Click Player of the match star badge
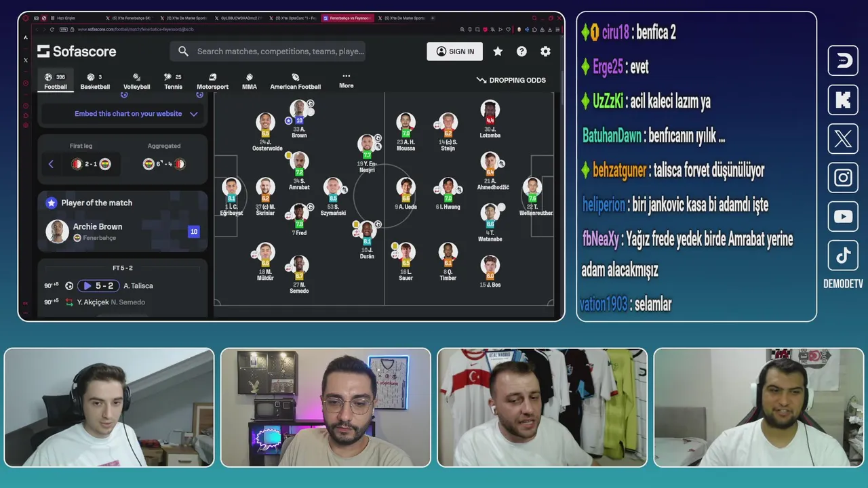The height and width of the screenshot is (488, 868). tap(52, 203)
